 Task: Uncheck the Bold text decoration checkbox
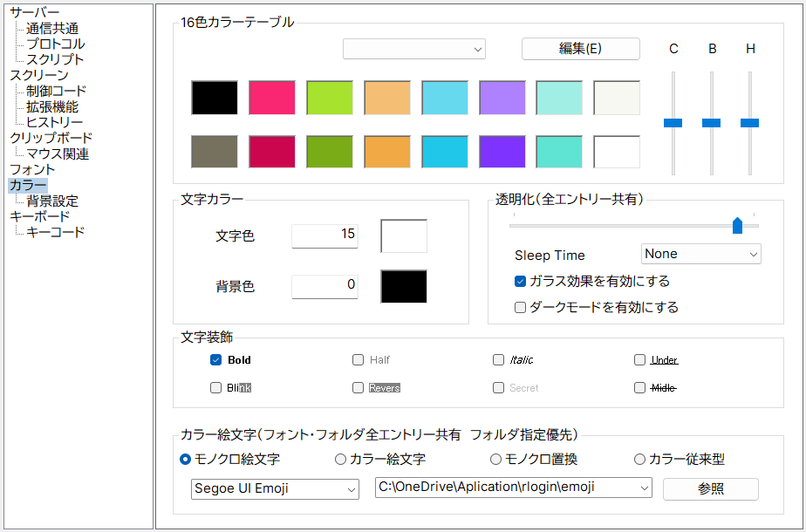tap(215, 359)
